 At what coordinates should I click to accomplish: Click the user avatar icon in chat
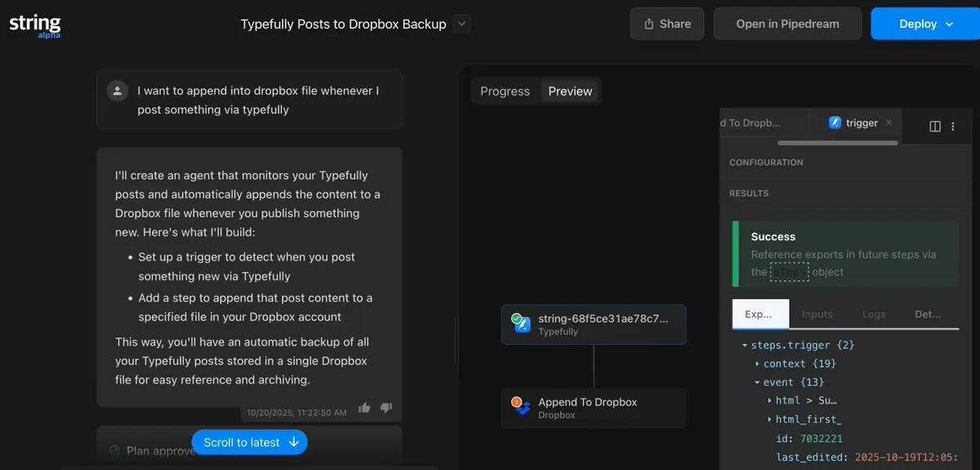[118, 91]
